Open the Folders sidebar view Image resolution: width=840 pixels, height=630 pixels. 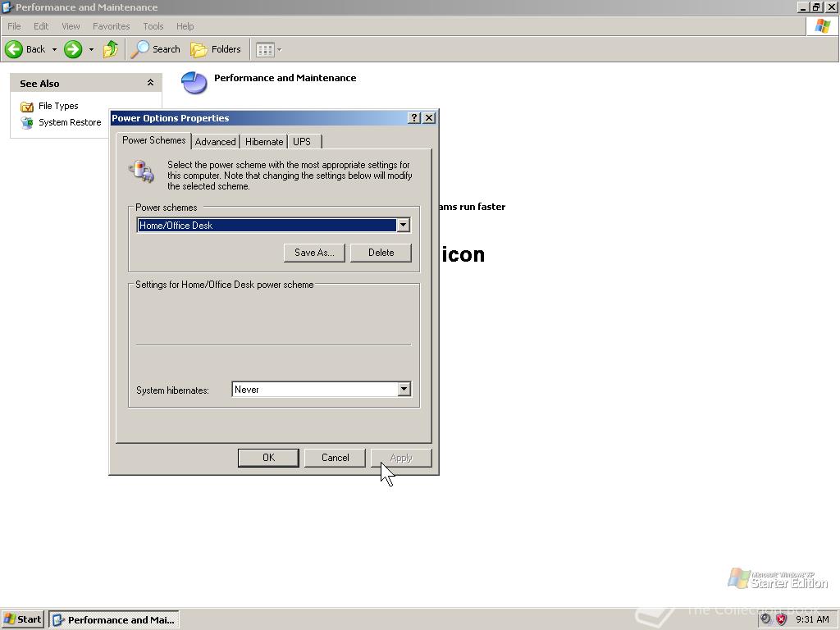point(216,49)
